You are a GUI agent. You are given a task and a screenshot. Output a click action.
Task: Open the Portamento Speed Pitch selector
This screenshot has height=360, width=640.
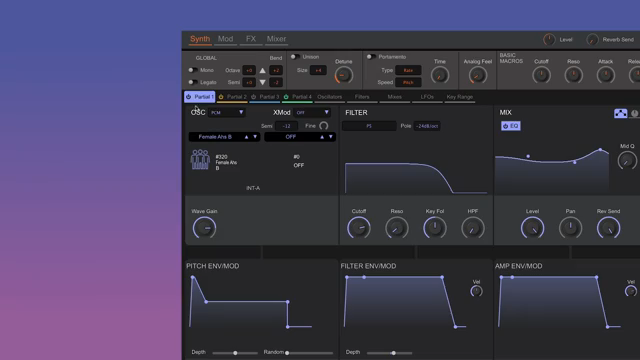[408, 82]
